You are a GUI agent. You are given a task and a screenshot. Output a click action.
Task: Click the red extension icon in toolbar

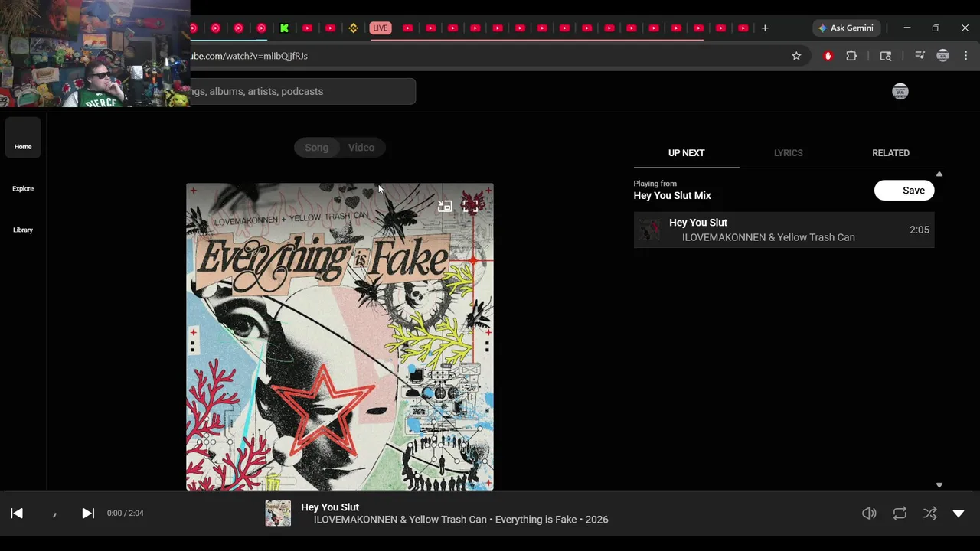[828, 56]
